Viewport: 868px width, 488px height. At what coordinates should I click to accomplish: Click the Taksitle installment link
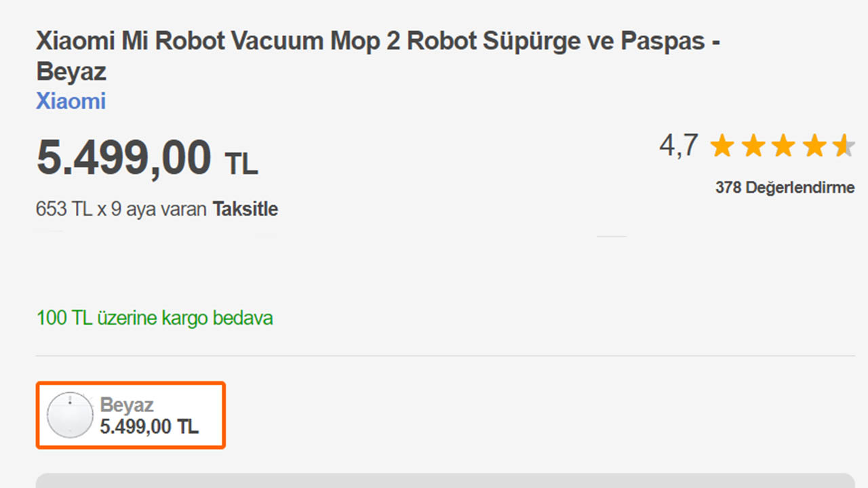tap(245, 209)
